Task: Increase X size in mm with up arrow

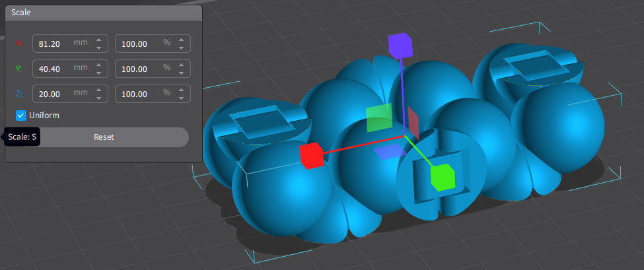Action: [98, 40]
